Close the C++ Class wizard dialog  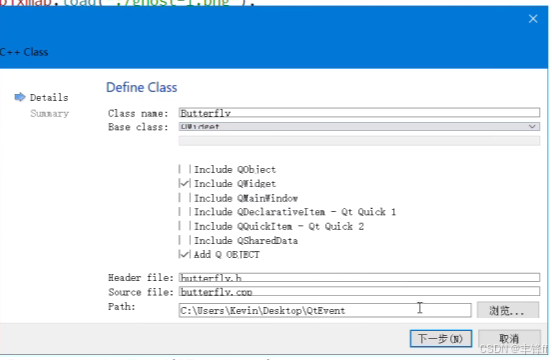click(533, 19)
